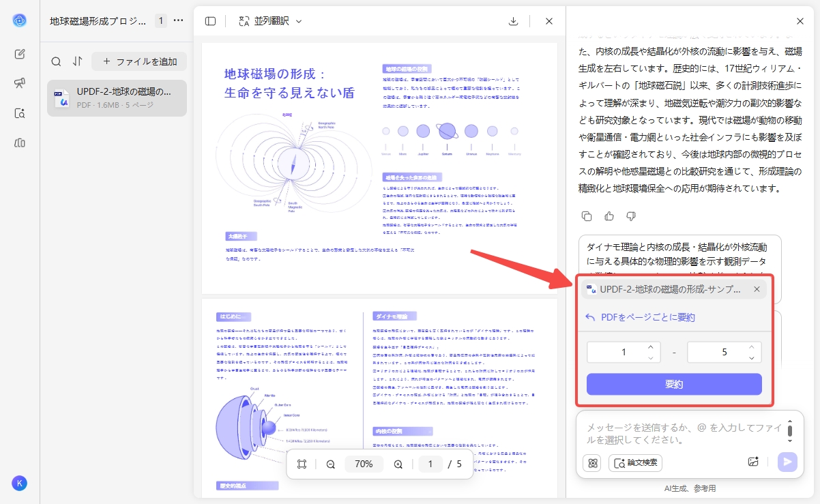Click the PDF page 2 view
This screenshot has width=820, height=504.
(x=380, y=398)
